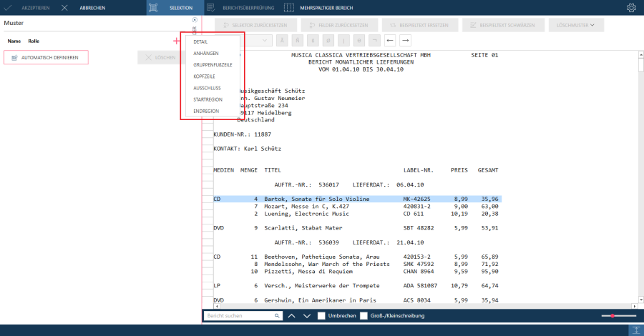Toggle the Groß-/Kleinschreibung checkbox
This screenshot has width=644, height=336.
364,315
